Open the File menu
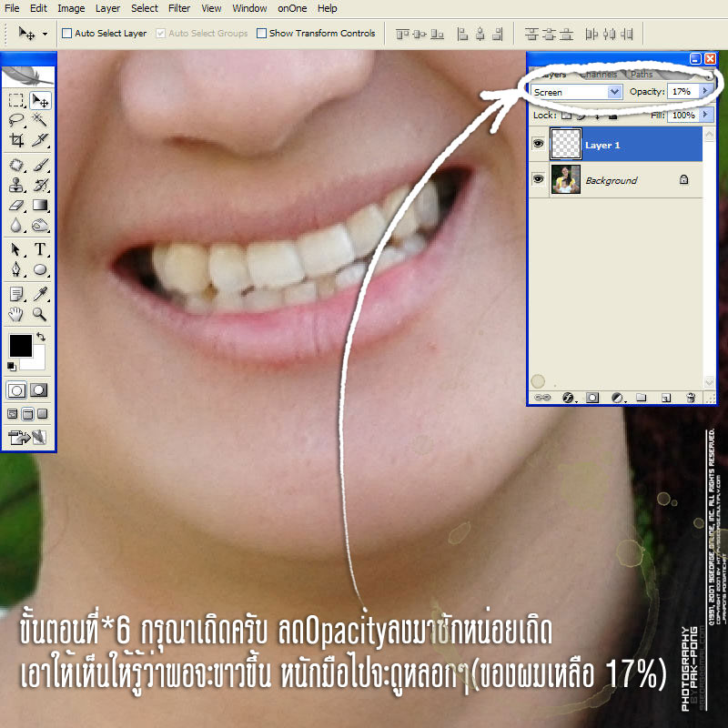Image resolution: width=728 pixels, height=728 pixels. (x=12, y=8)
